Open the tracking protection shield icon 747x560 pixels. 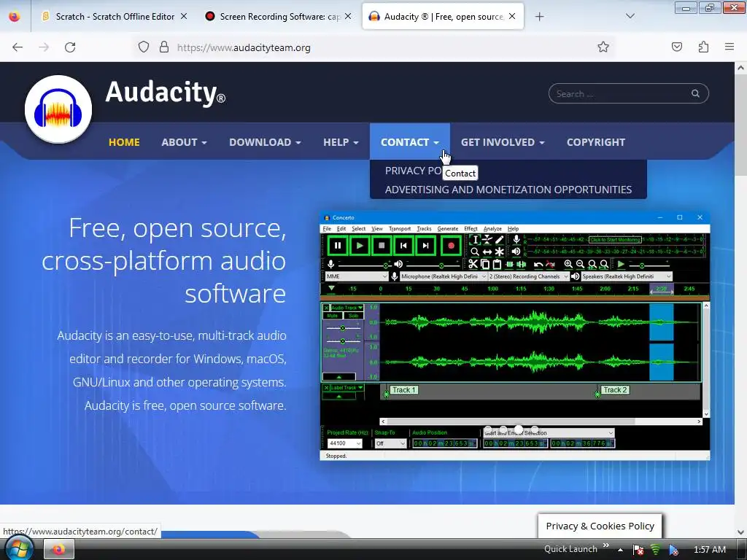coord(144,47)
